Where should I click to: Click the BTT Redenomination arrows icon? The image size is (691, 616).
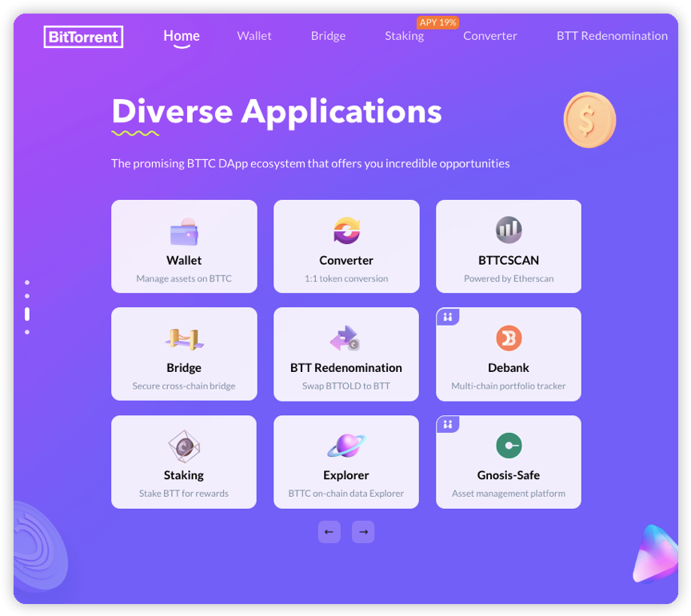coord(345,338)
